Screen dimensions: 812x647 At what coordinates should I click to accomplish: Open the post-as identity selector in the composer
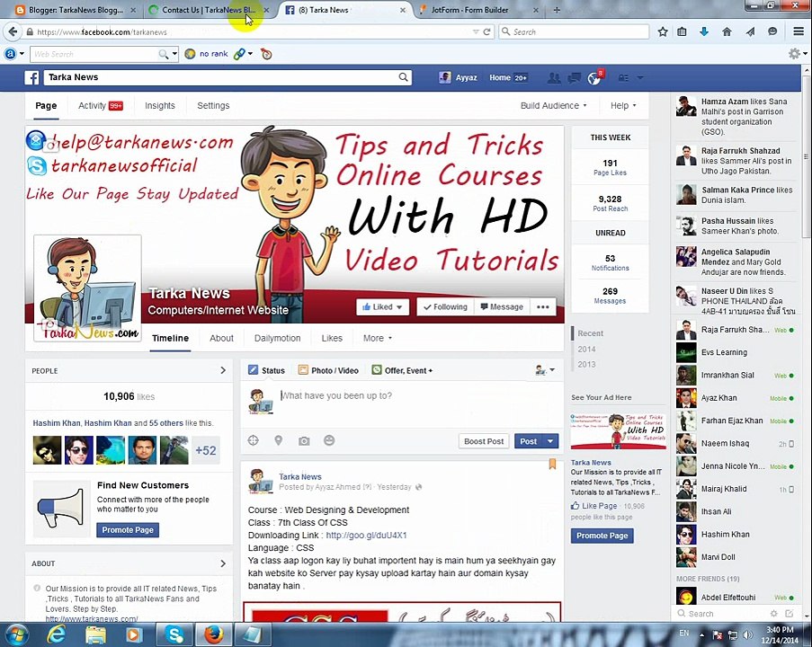point(545,370)
